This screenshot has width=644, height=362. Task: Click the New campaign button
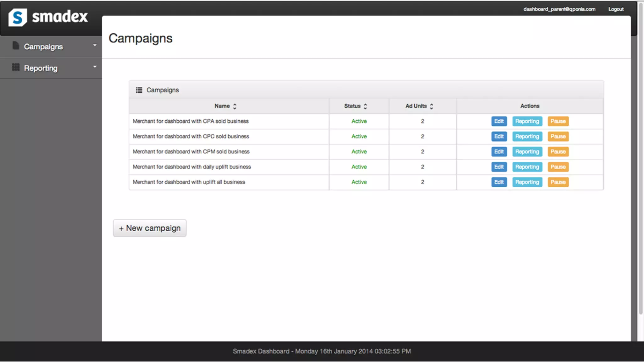(150, 228)
